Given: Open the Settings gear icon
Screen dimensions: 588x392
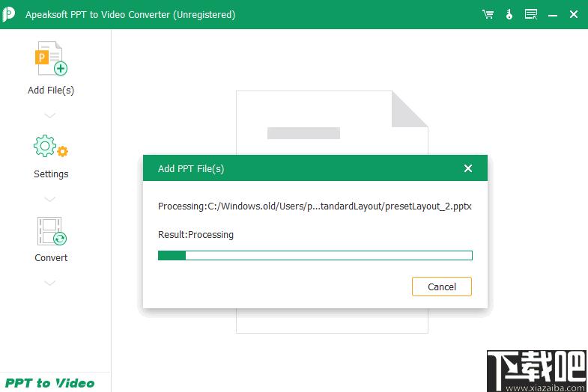Looking at the screenshot, I should coord(51,146).
